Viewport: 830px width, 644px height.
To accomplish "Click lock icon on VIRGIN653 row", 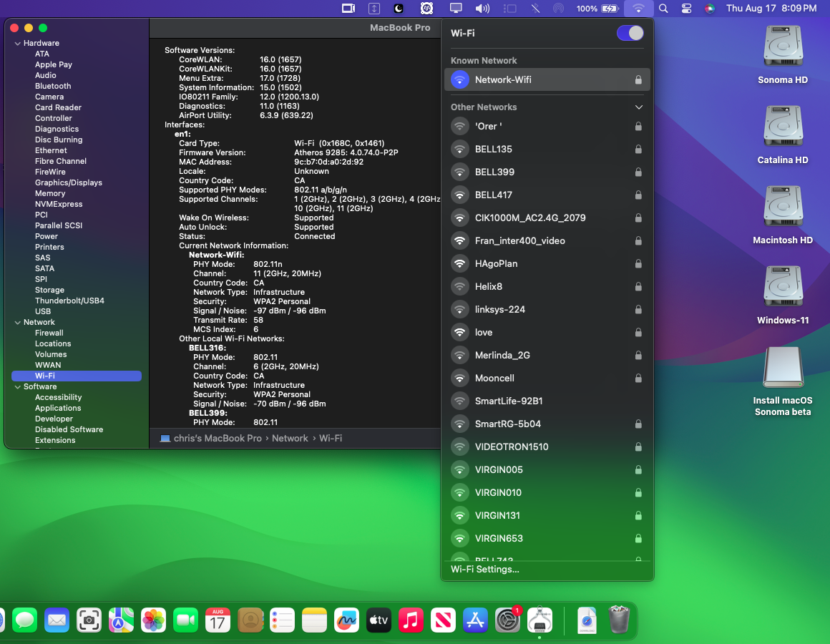I will click(x=638, y=538).
